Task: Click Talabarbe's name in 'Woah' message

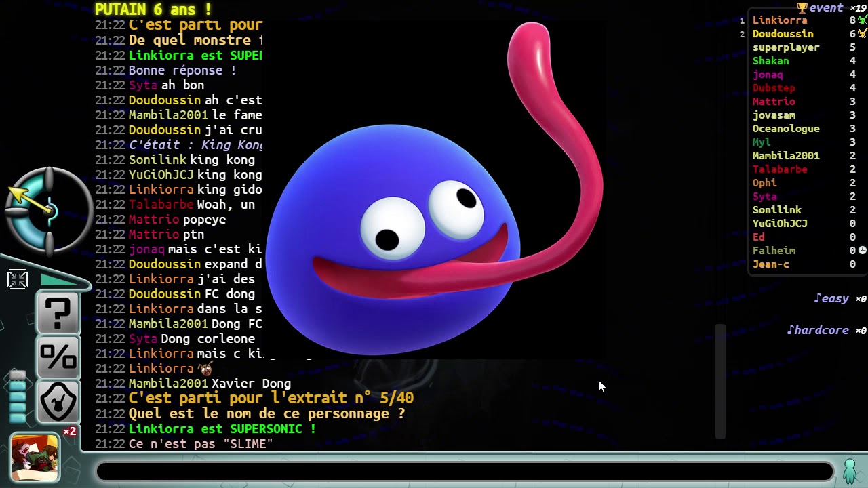Action: pyautogui.click(x=161, y=205)
